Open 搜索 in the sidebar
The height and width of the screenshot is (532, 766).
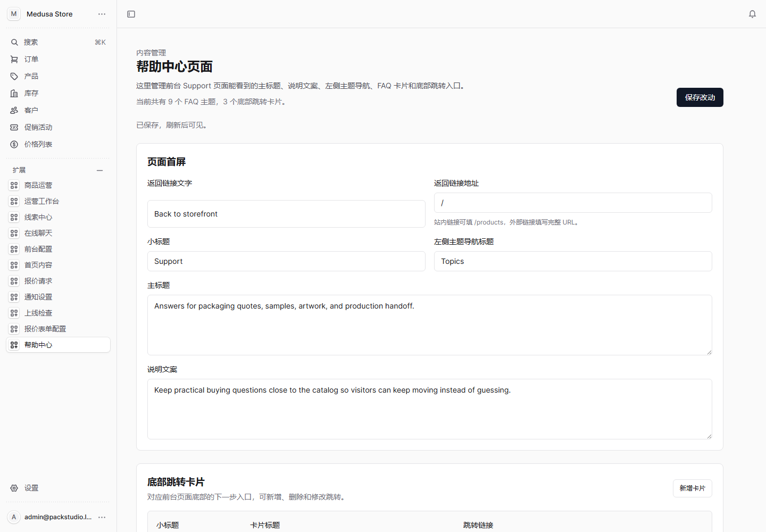tap(59, 42)
